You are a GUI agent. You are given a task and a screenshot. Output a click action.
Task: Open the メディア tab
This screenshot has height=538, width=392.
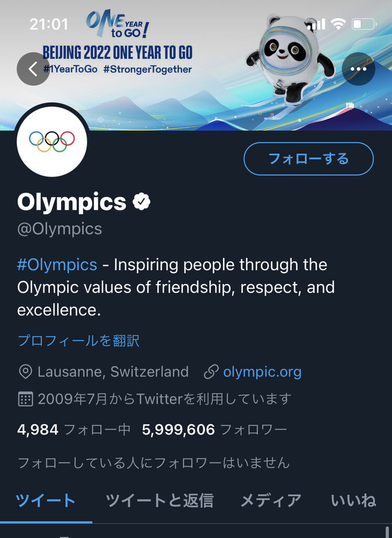tap(271, 500)
